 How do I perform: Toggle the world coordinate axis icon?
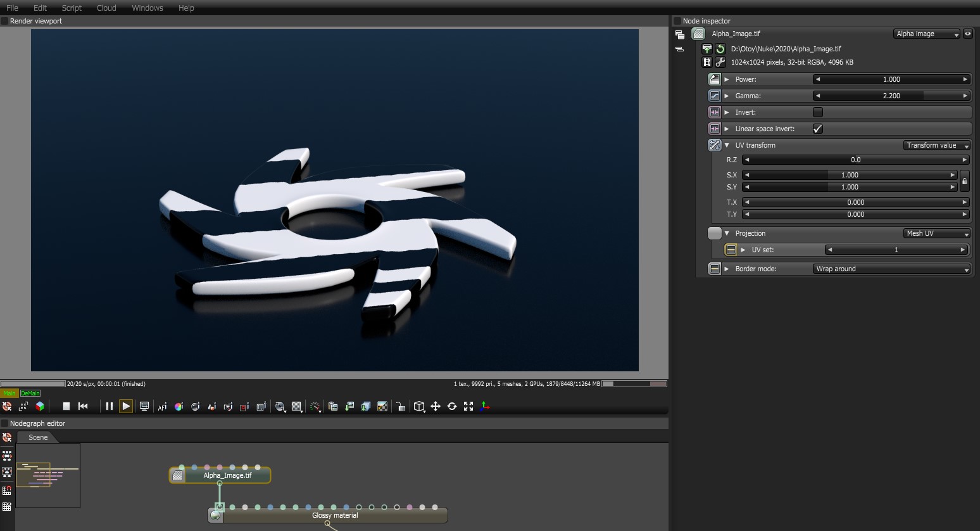[485, 407]
